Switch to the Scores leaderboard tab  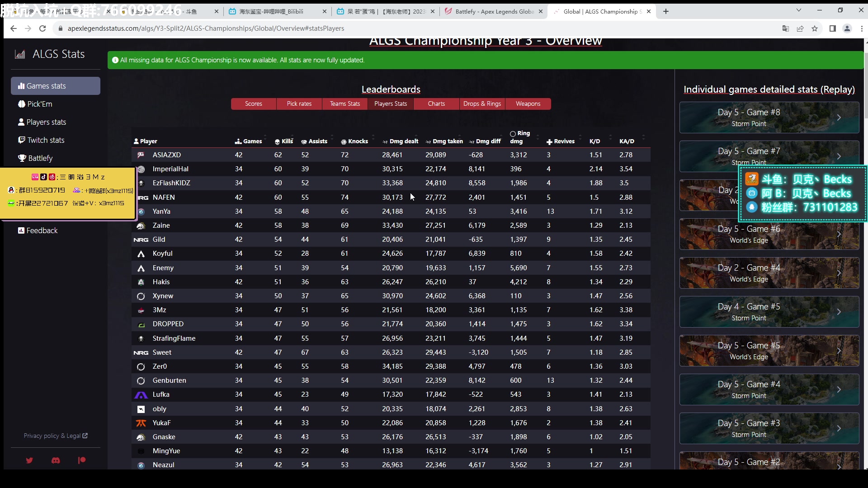tap(254, 104)
